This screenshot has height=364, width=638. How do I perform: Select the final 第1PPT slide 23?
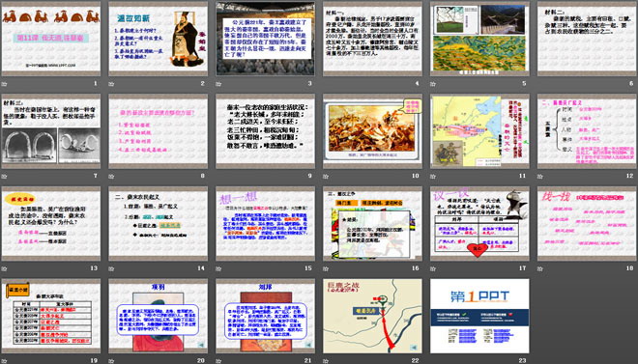(479, 316)
